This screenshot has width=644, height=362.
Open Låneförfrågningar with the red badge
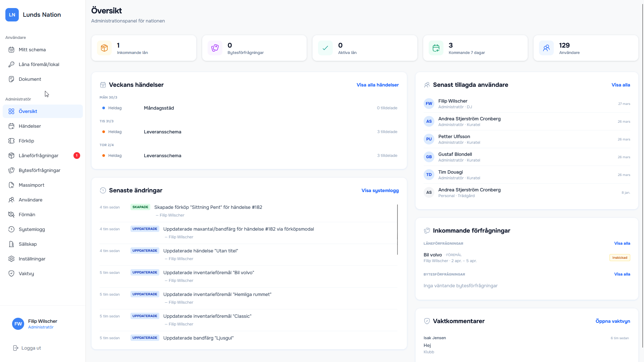(x=39, y=156)
